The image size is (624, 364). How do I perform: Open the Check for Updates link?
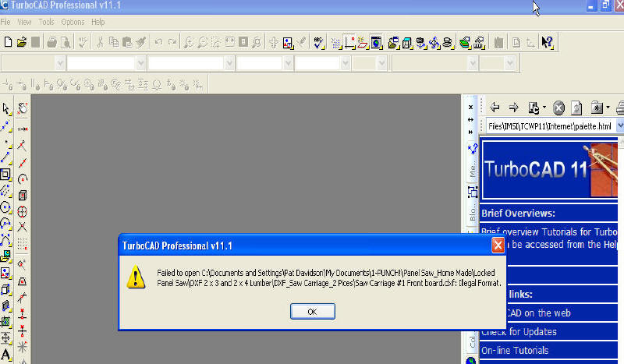pyautogui.click(x=519, y=332)
